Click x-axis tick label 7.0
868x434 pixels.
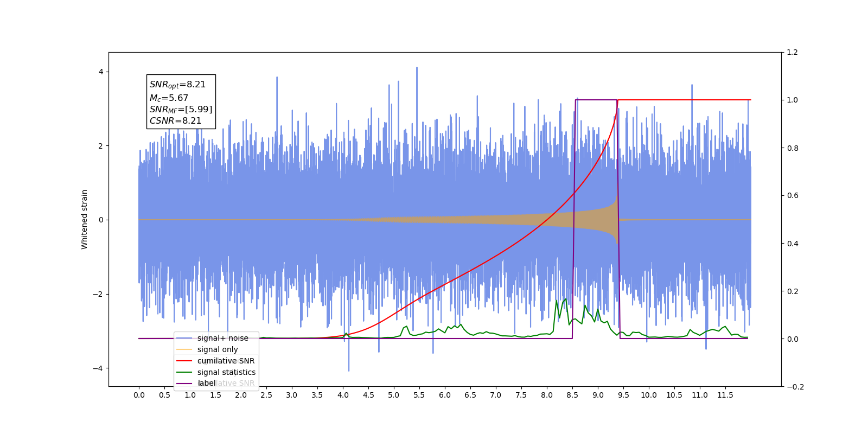pyautogui.click(x=496, y=395)
